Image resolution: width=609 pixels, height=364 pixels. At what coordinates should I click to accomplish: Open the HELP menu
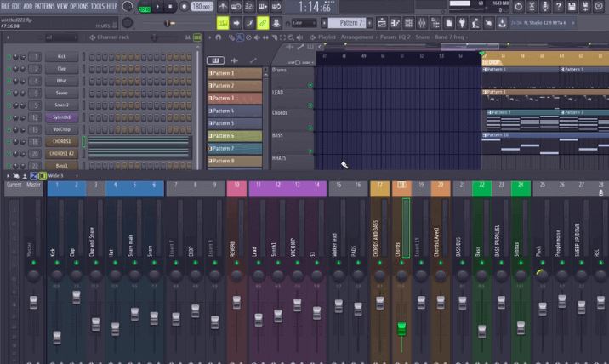point(112,6)
